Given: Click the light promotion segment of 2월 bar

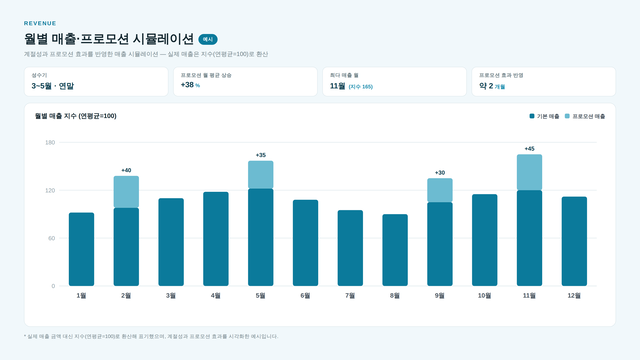Looking at the screenshot, I should (126, 192).
